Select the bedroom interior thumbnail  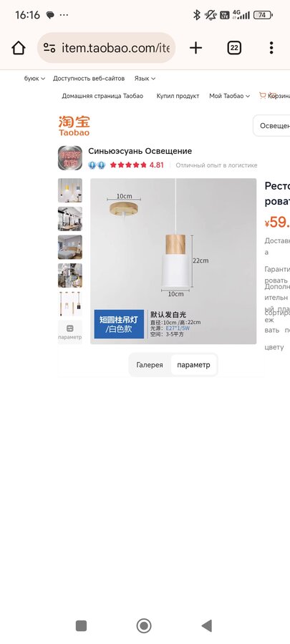(x=70, y=247)
